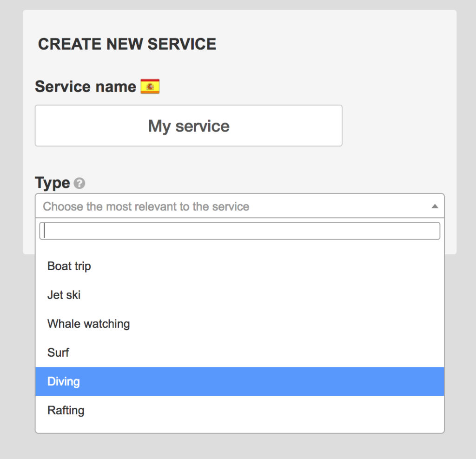Click the 'My service' name field

[188, 126]
